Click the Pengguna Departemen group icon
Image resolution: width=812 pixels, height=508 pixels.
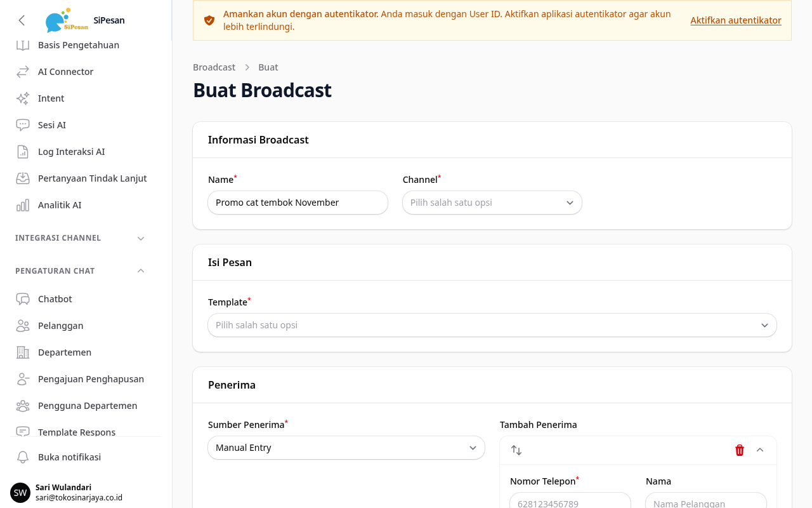pos(23,406)
